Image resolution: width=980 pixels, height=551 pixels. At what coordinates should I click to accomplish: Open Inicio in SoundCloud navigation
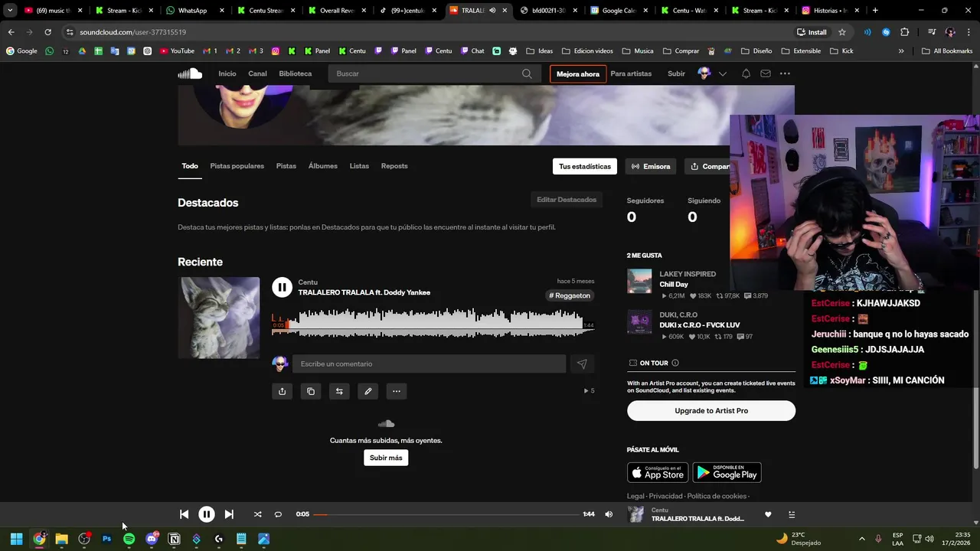coord(227,73)
